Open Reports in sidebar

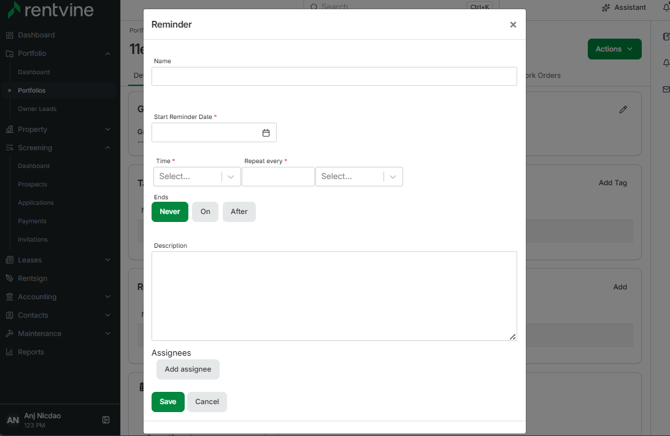31,352
